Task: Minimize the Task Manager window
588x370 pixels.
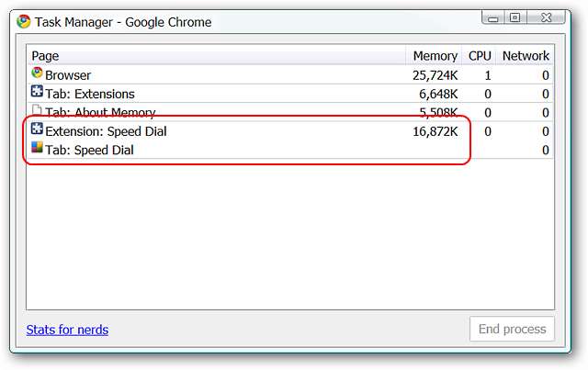Action: [492, 17]
